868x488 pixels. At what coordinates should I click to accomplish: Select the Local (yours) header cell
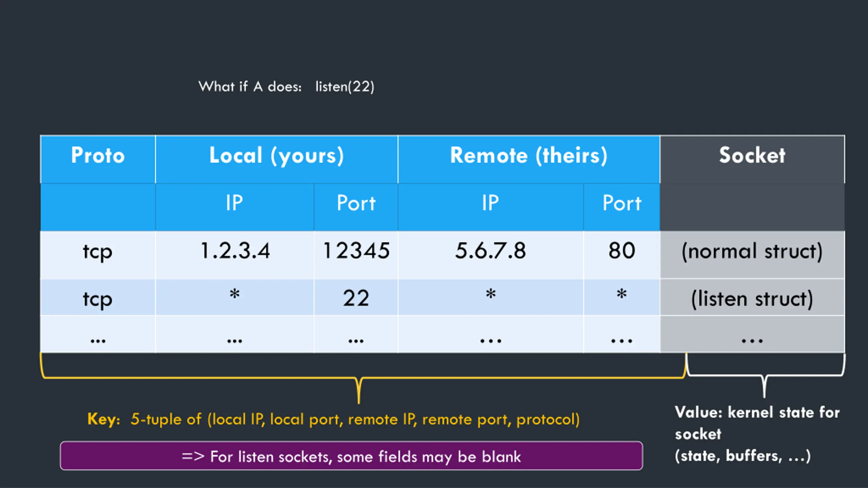coord(277,159)
